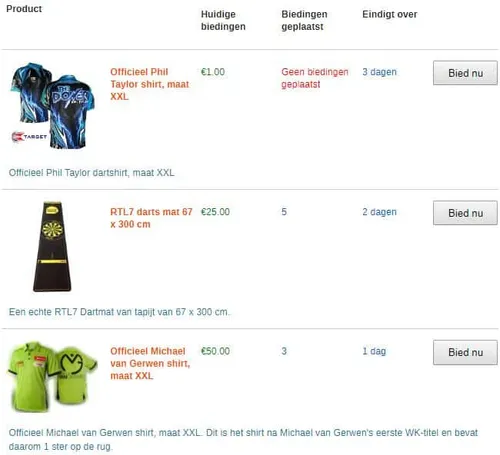Screen dimensions: 500x455
Task: Open the RTL7 darts mat product image
Action: 52,247
